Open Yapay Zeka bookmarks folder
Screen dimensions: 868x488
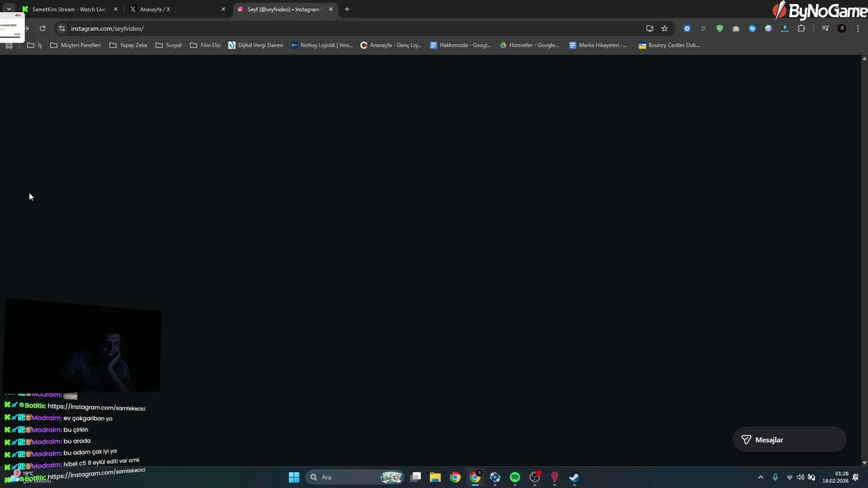[128, 45]
